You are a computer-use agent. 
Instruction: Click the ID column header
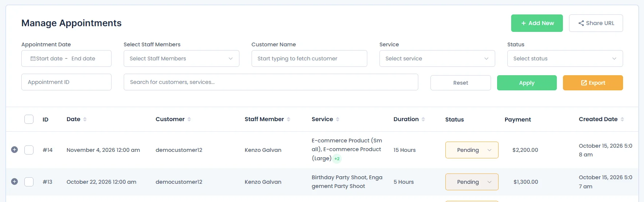click(46, 120)
